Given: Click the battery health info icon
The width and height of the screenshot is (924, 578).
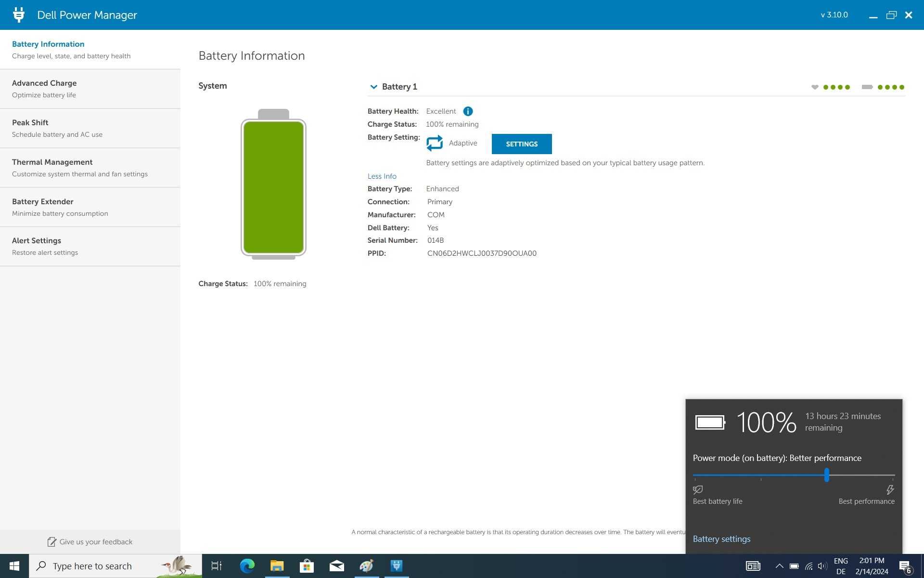Looking at the screenshot, I should (x=468, y=111).
